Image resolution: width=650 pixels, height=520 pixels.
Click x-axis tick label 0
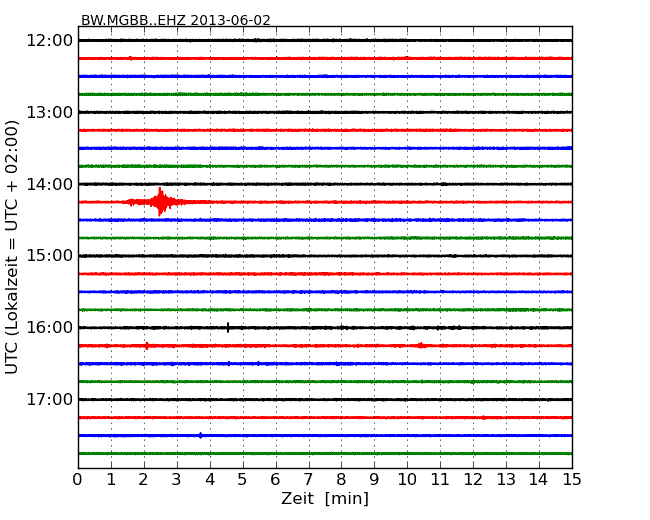point(78,479)
